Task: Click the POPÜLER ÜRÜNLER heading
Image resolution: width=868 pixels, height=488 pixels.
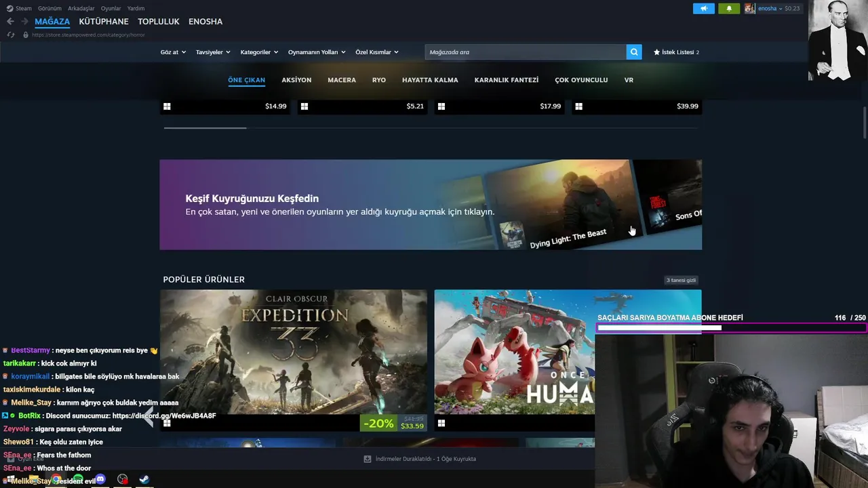Action: (203, 279)
